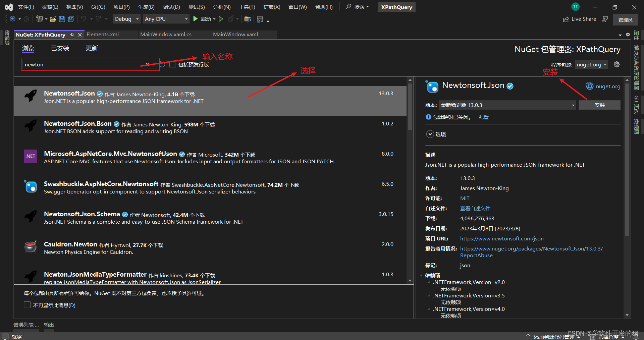Open the File (文件) menu
Viewport: 644px width, 340px height.
click(x=26, y=7)
